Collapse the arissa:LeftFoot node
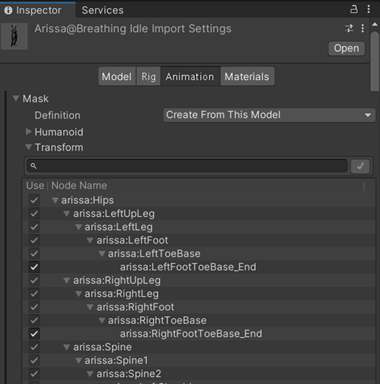 point(90,240)
